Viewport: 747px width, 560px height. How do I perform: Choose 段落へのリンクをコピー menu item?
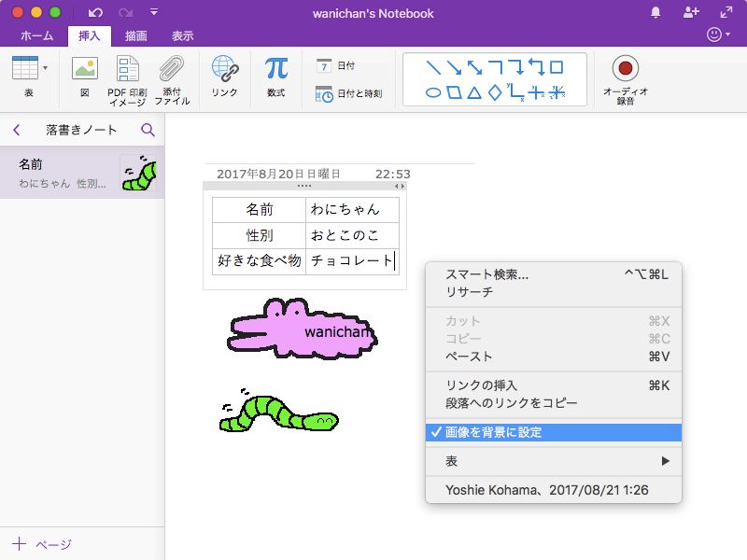[554, 403]
